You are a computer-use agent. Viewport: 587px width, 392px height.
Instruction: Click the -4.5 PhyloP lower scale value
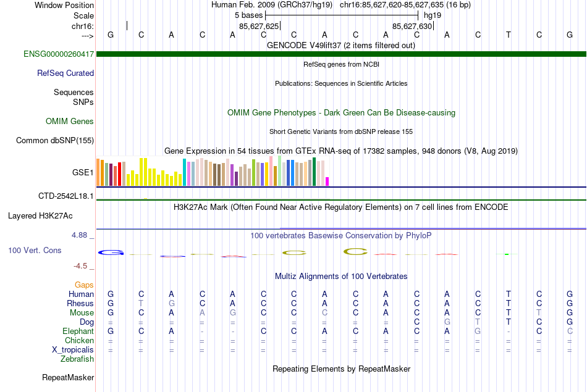tap(80, 266)
